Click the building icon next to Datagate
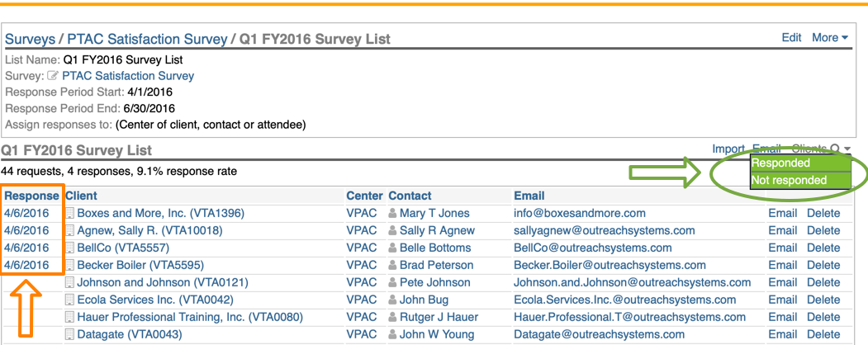Image resolution: width=868 pixels, height=345 pixels. 70,335
